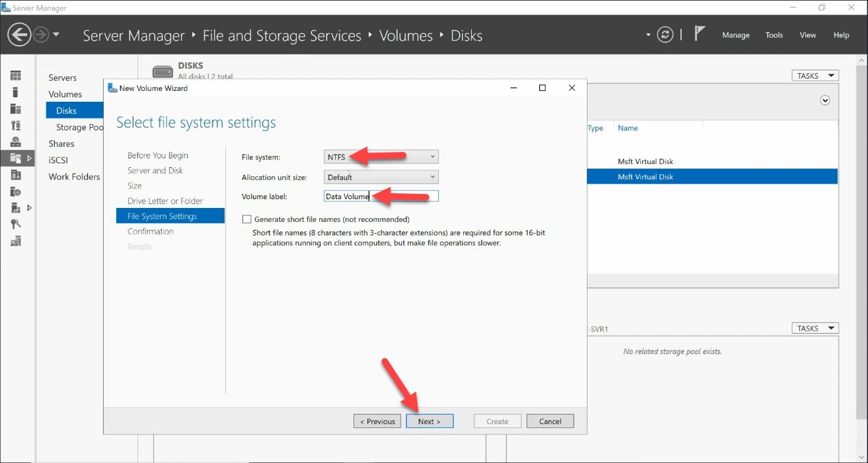Go to Drive Letter or Folder wizard step
868x463 pixels.
click(x=165, y=201)
